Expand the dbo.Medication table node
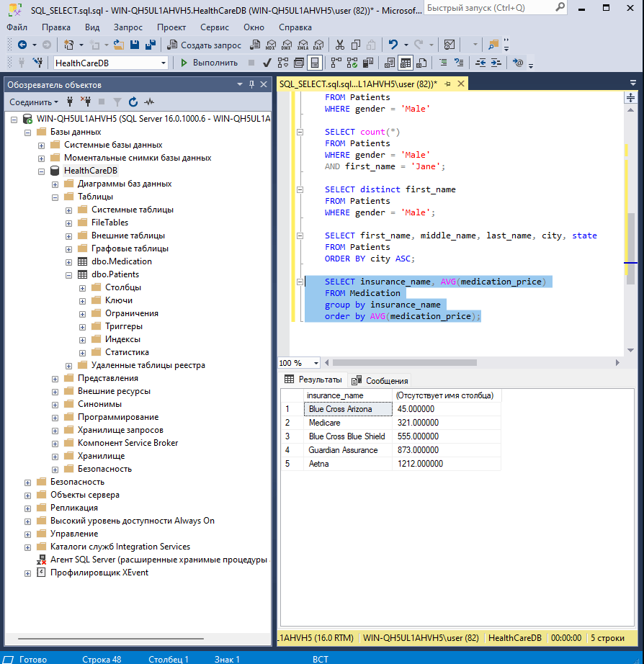644x664 pixels. 68,262
